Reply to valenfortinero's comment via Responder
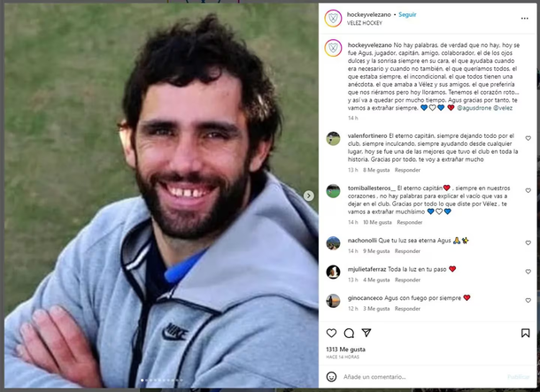 [x=407, y=170]
